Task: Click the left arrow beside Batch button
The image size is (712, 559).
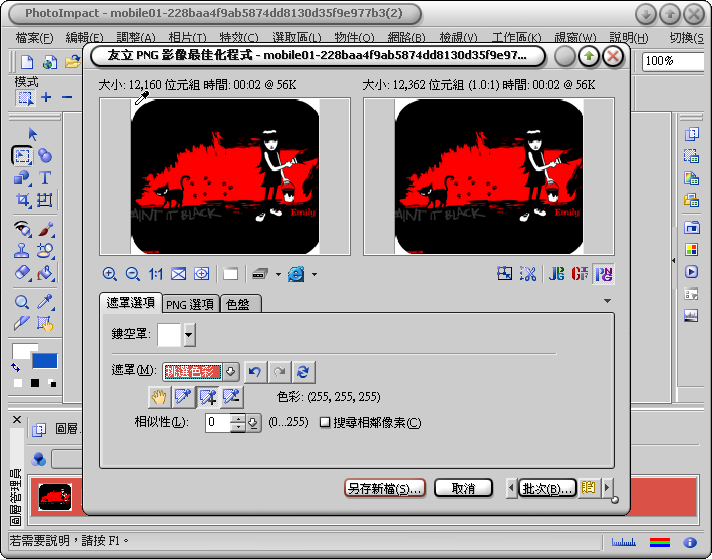Action: (512, 488)
